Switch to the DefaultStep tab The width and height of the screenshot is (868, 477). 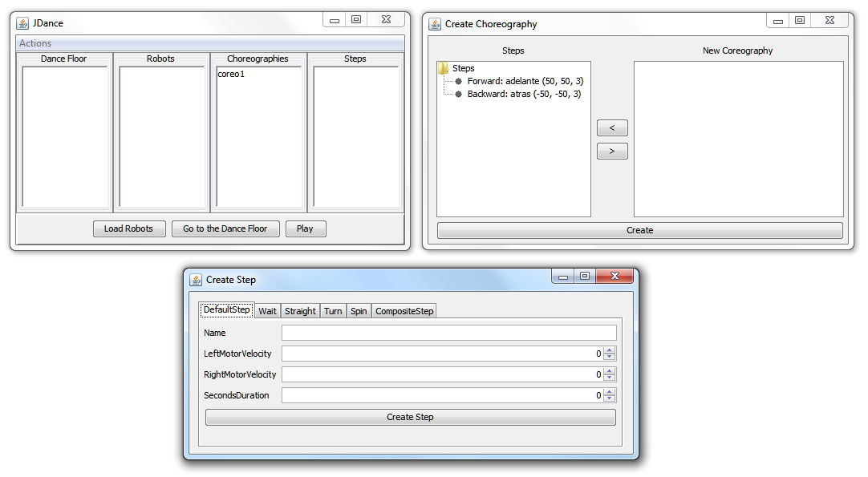click(x=226, y=310)
